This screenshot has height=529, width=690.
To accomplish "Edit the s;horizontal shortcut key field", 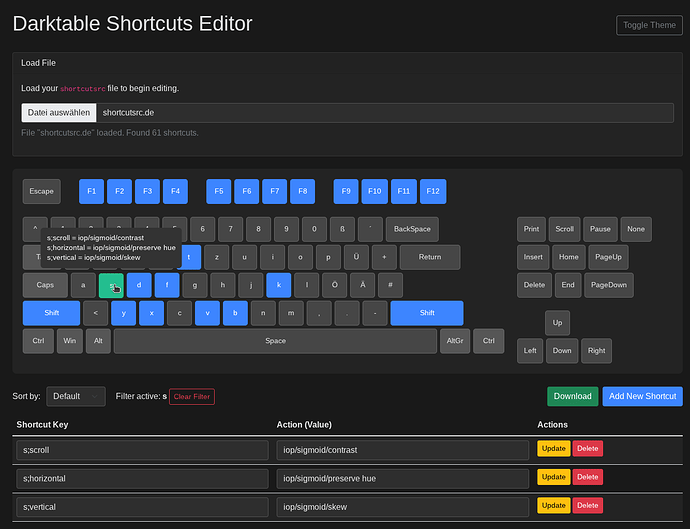I will tap(142, 478).
